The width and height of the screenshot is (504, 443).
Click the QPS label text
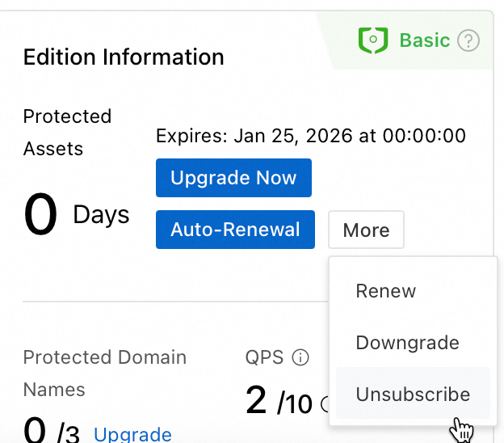[x=265, y=357]
